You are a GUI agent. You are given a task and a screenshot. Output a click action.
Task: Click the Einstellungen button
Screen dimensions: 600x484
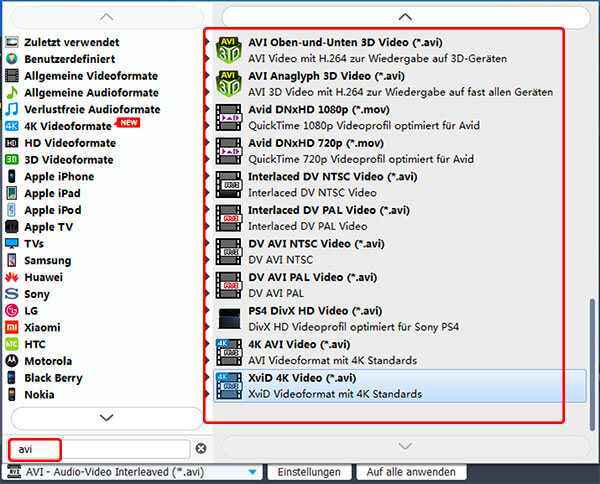pyautogui.click(x=309, y=472)
